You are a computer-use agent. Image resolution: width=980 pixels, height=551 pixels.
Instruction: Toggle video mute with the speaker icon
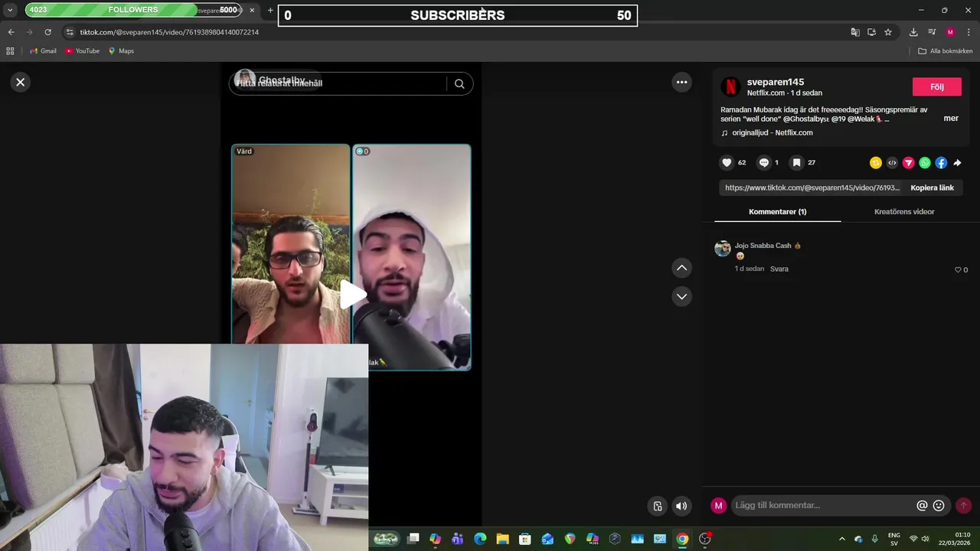pyautogui.click(x=681, y=506)
